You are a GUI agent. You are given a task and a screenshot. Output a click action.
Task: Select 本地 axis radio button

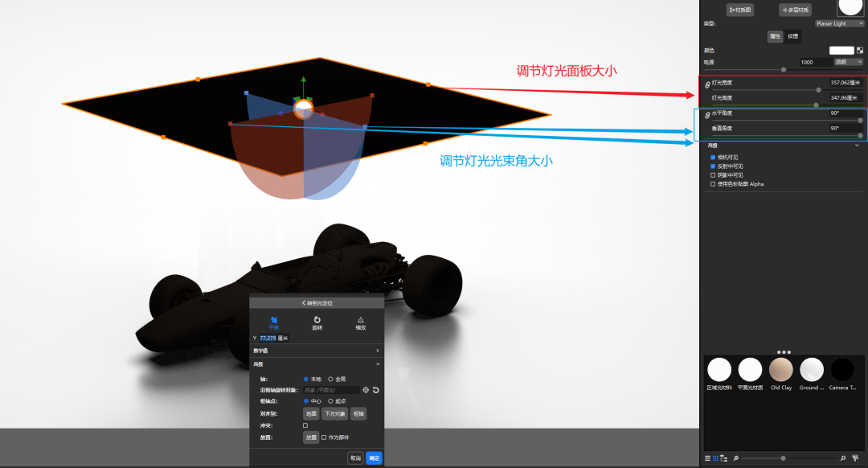point(306,379)
